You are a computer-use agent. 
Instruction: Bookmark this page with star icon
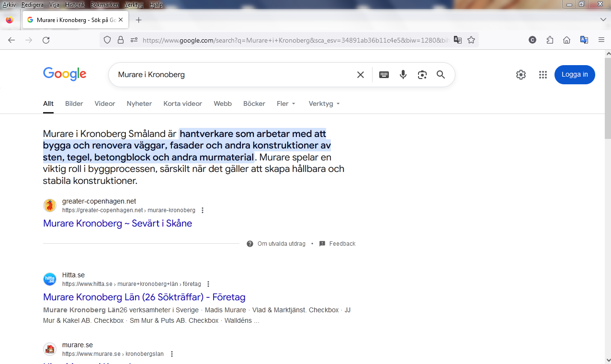coord(471,40)
